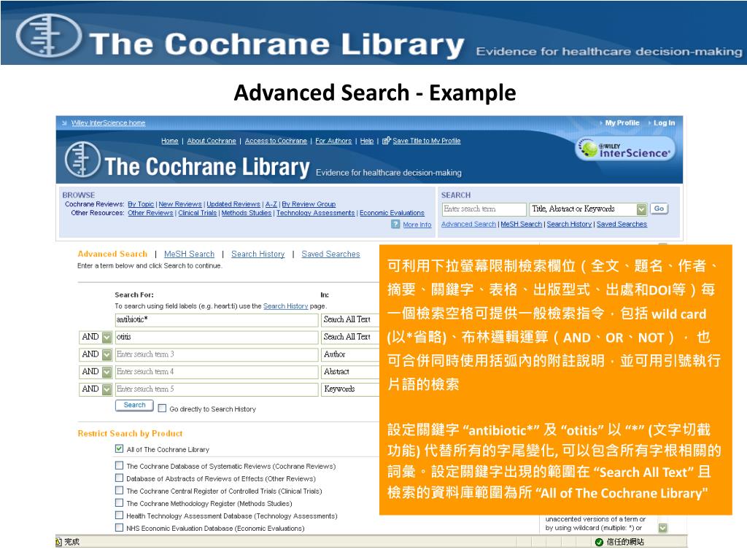Click the small arrow icon beside Wiley InterScience home
The image size is (747, 560).
[x=64, y=122]
